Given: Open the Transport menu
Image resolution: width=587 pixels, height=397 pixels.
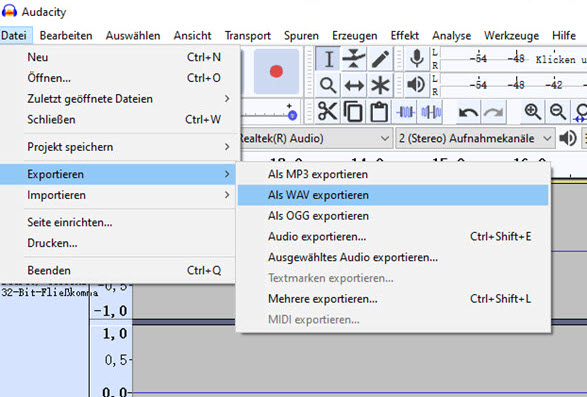Looking at the screenshot, I should tap(247, 36).
